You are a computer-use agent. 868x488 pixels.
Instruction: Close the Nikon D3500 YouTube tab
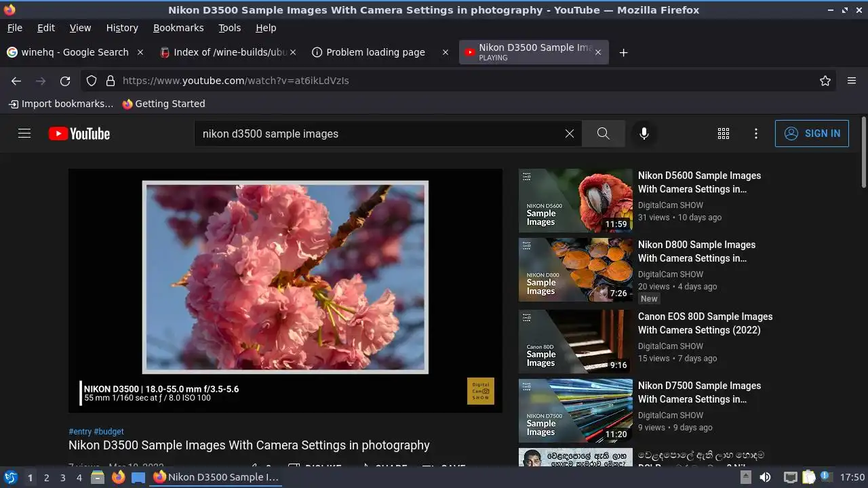[597, 52]
